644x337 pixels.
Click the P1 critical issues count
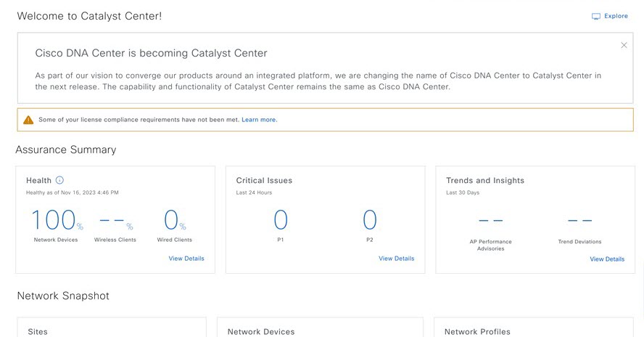[x=281, y=219]
